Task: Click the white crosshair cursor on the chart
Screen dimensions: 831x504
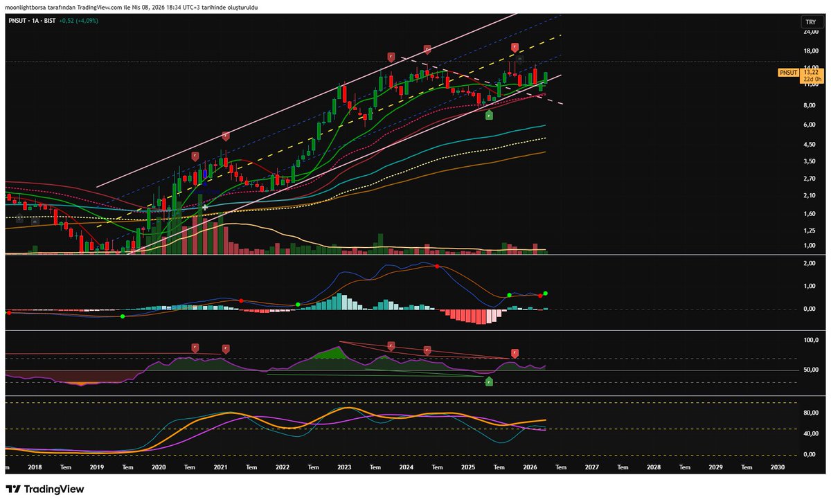Action: pyautogui.click(x=205, y=207)
